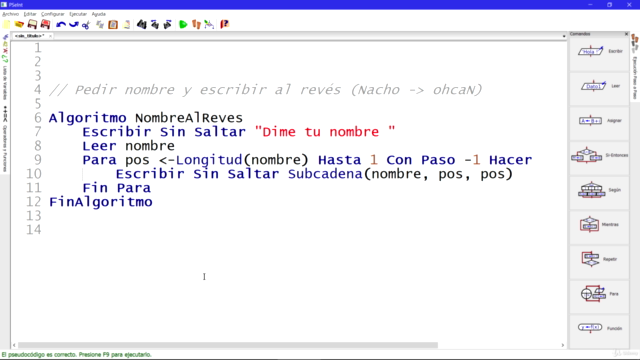The image size is (640, 360).
Task: Click the string "Dime tu nombre "
Action: click(324, 132)
